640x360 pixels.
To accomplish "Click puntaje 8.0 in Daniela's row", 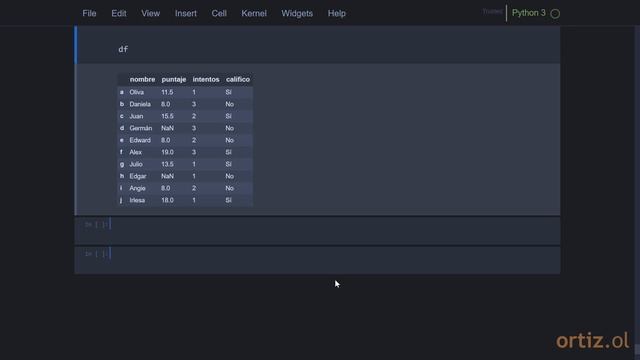I will [x=165, y=104].
